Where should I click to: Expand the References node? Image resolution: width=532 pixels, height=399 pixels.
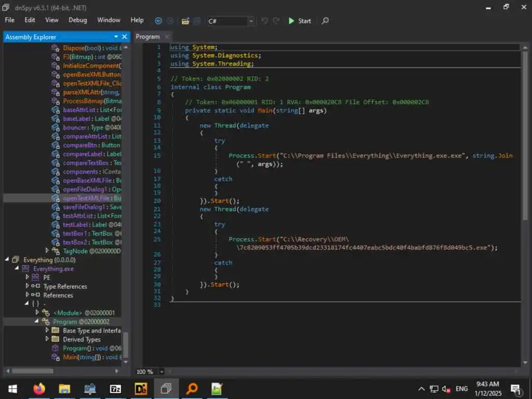click(27, 295)
